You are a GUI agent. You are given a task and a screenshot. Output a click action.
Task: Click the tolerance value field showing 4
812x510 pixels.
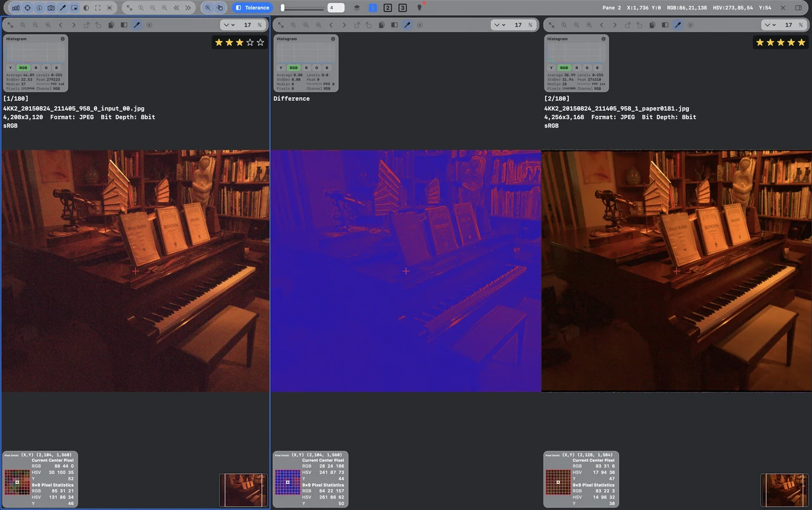(x=336, y=8)
